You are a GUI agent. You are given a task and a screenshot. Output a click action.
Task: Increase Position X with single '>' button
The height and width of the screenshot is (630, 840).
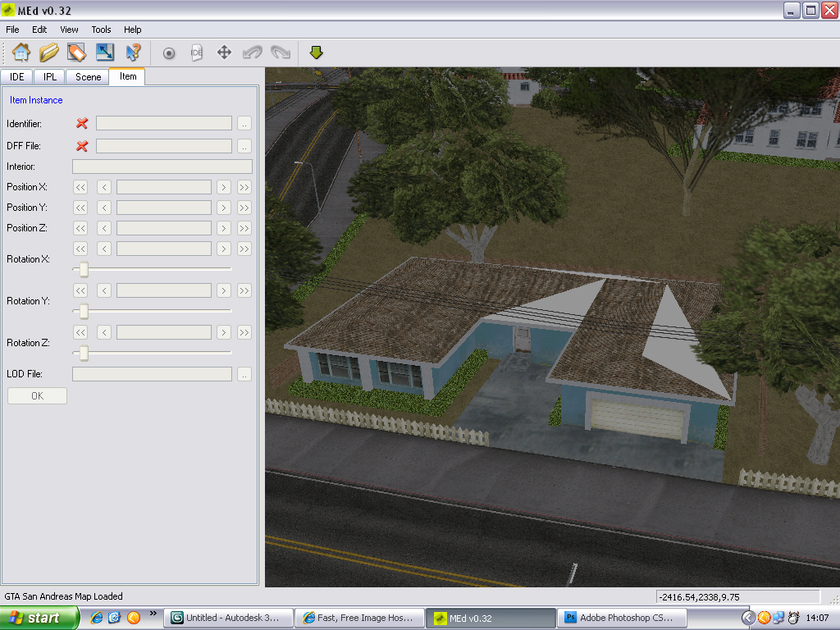pos(223,187)
